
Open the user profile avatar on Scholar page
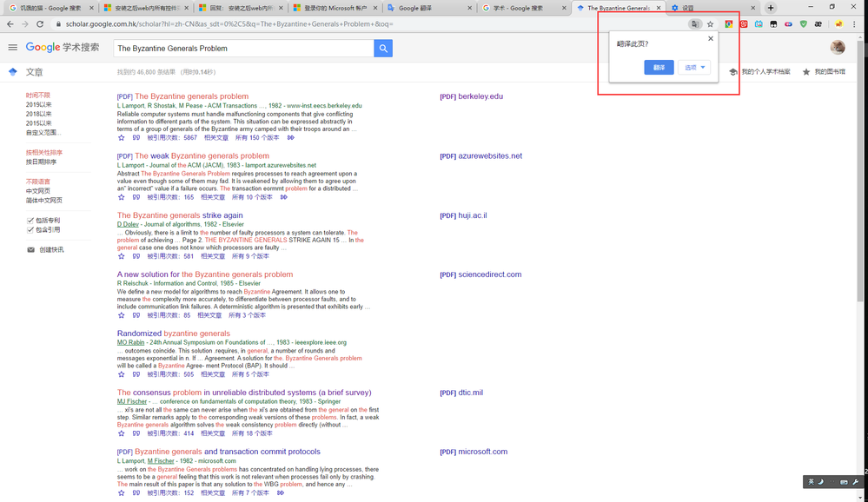(x=838, y=48)
